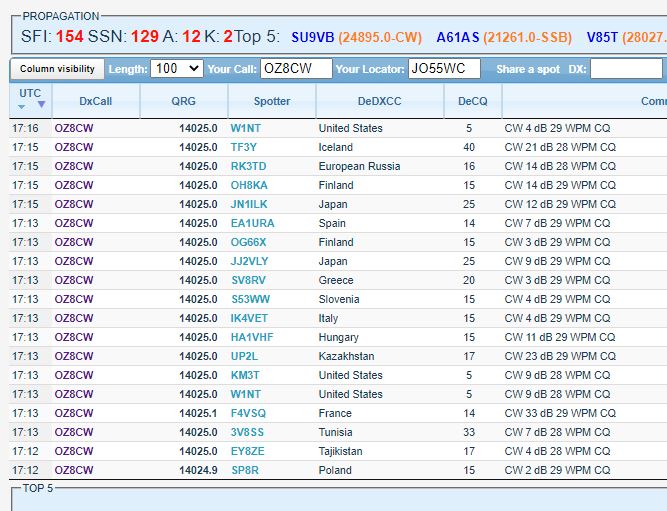Image resolution: width=667 pixels, height=511 pixels.
Task: Select the European Russia country cell
Action: [x=359, y=166]
